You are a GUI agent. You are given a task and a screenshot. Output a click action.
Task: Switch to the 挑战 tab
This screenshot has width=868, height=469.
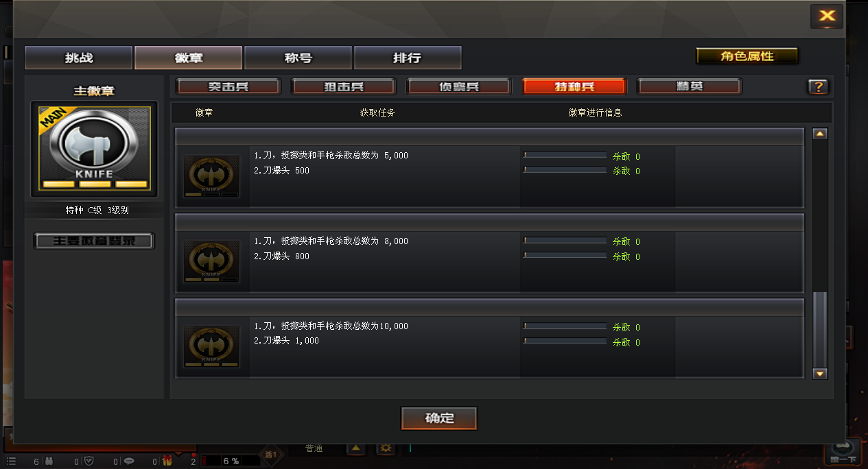78,58
